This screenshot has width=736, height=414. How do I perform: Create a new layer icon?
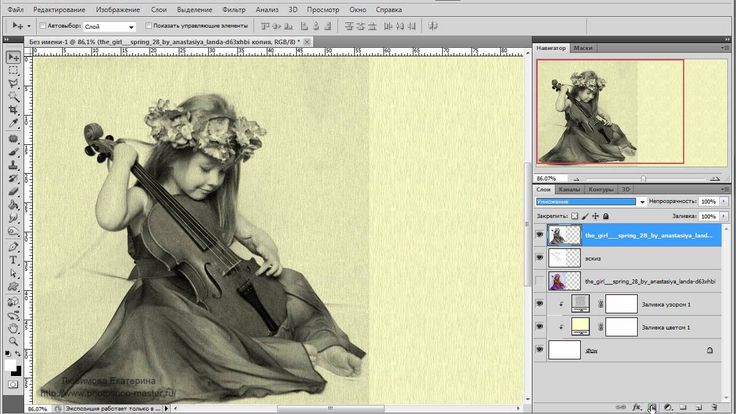pyautogui.click(x=698, y=407)
